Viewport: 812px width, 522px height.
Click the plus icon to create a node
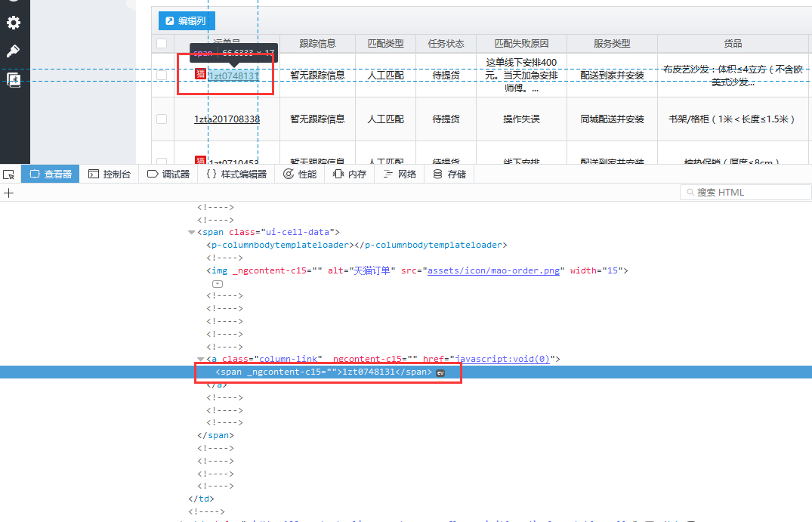(x=9, y=193)
